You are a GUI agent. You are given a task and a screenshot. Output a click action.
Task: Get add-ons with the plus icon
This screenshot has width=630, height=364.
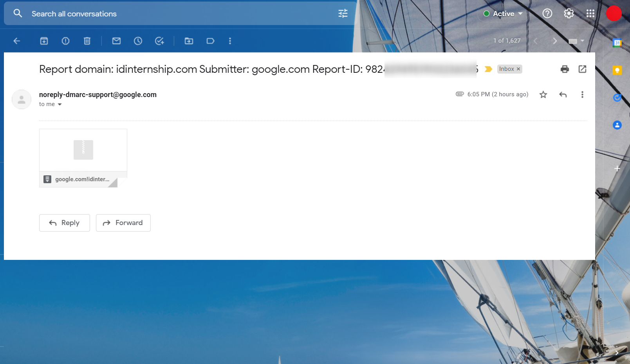pyautogui.click(x=617, y=169)
